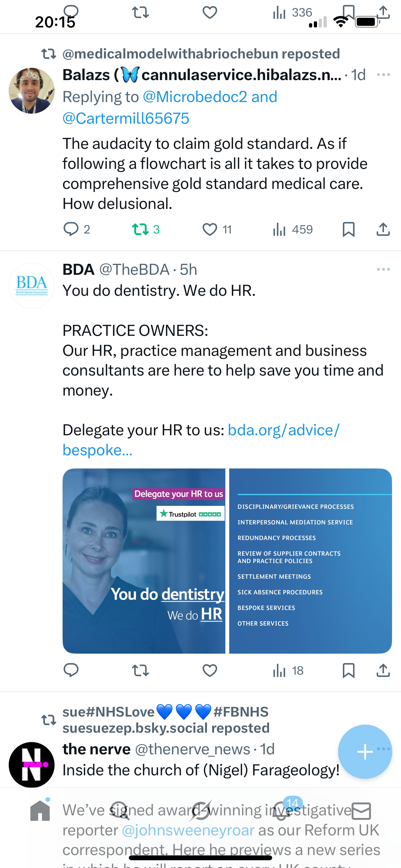
Task: Share the BDA tweet
Action: tap(383, 671)
